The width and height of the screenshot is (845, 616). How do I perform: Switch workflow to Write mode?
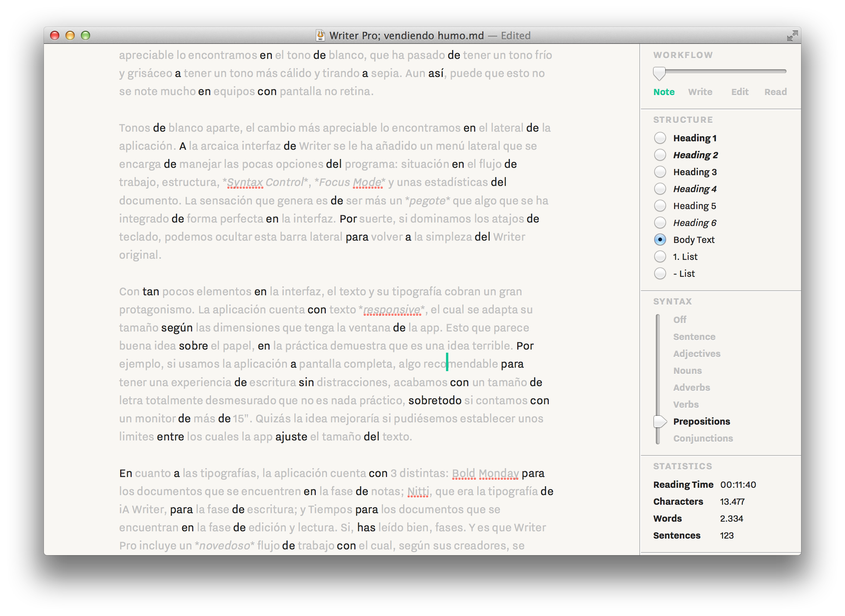point(700,92)
